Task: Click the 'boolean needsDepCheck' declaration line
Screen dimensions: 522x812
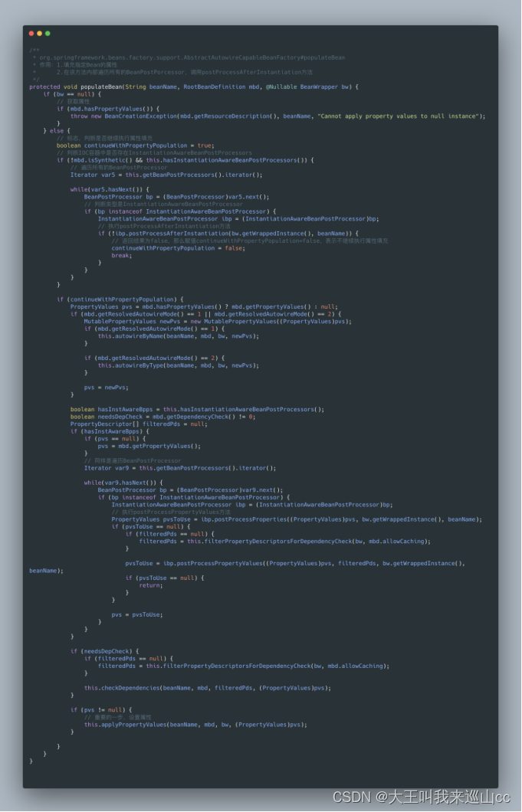Action: [163, 417]
